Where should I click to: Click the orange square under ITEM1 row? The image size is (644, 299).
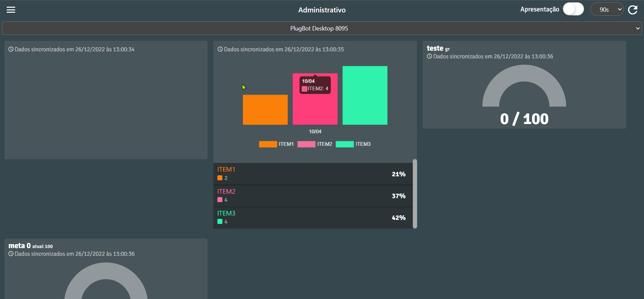[x=220, y=178]
